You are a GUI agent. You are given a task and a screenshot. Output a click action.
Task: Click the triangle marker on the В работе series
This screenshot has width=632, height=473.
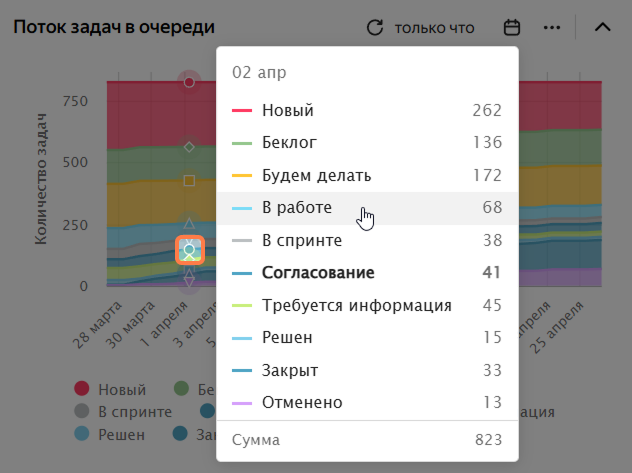pyautogui.click(x=189, y=224)
